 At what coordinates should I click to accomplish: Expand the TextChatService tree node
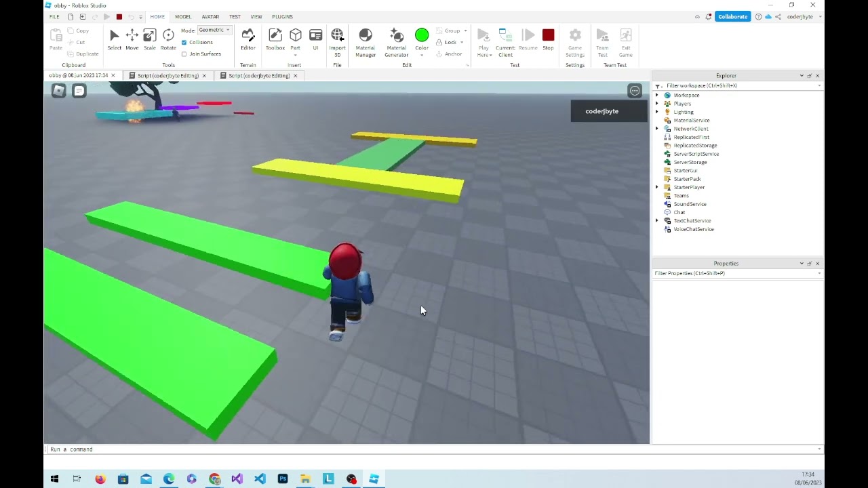656,221
